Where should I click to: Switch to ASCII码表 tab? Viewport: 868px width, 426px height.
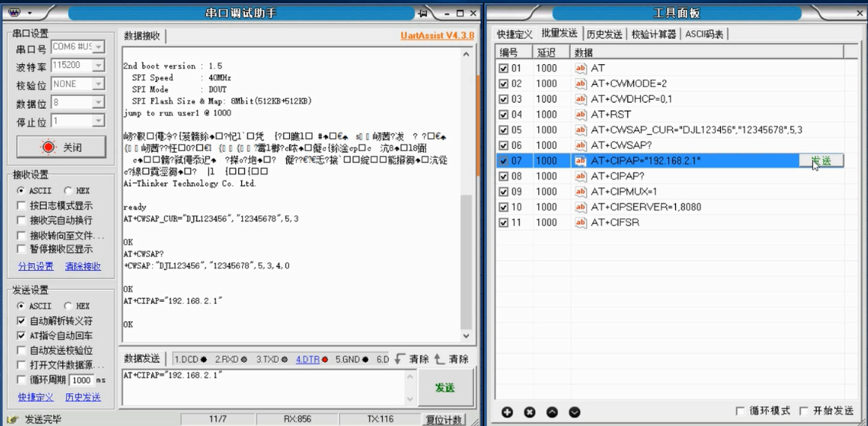tap(704, 35)
